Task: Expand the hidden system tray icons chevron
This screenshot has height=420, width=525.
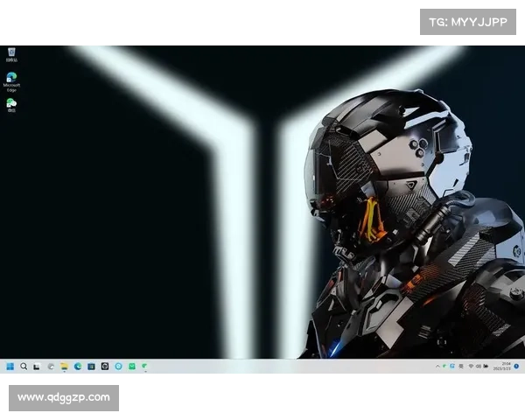Action: [x=437, y=366]
